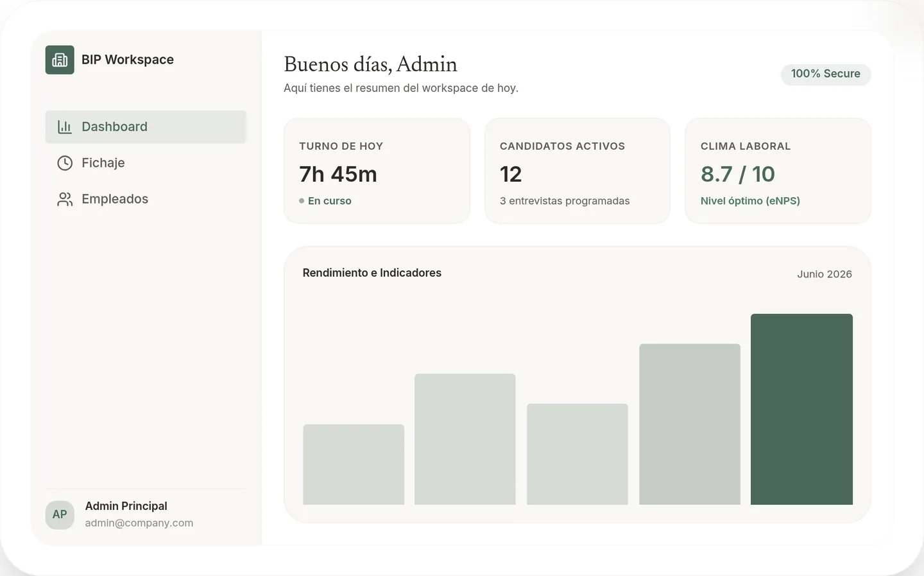This screenshot has width=924, height=576.
Task: Click the Fichaje clock icon
Action: coord(65,163)
